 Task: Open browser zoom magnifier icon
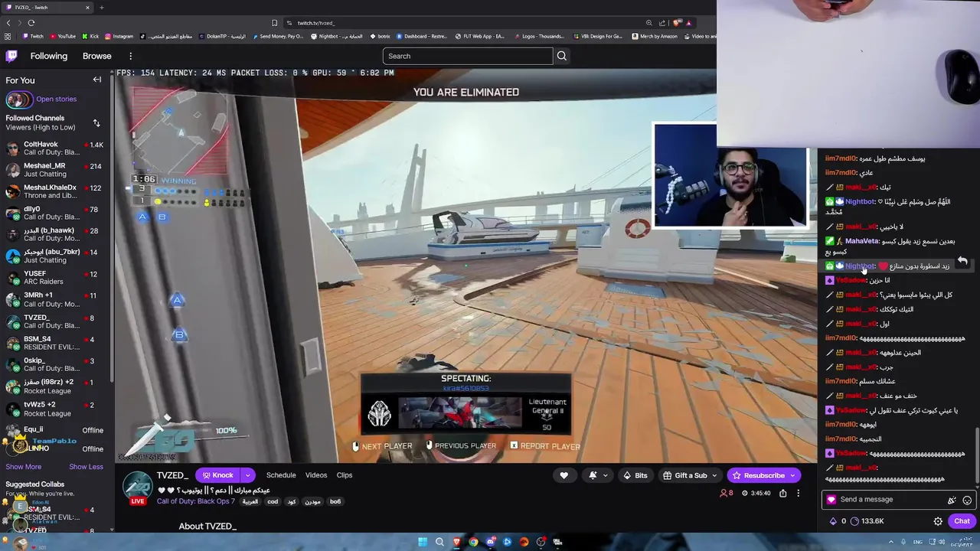click(x=649, y=23)
